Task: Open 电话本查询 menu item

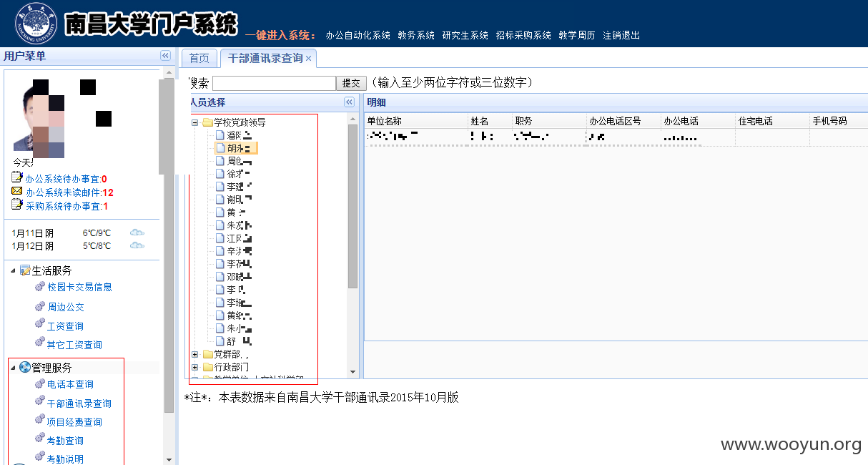Action: [x=70, y=384]
